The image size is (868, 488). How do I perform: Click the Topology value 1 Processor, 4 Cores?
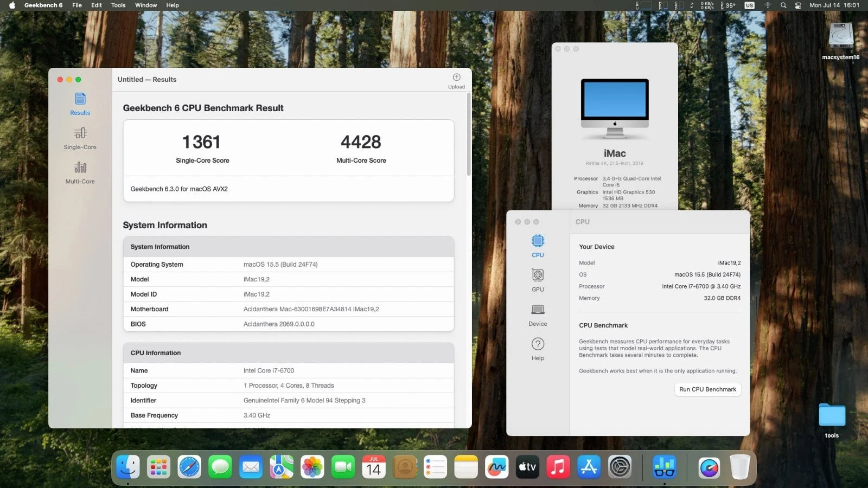[x=289, y=386]
